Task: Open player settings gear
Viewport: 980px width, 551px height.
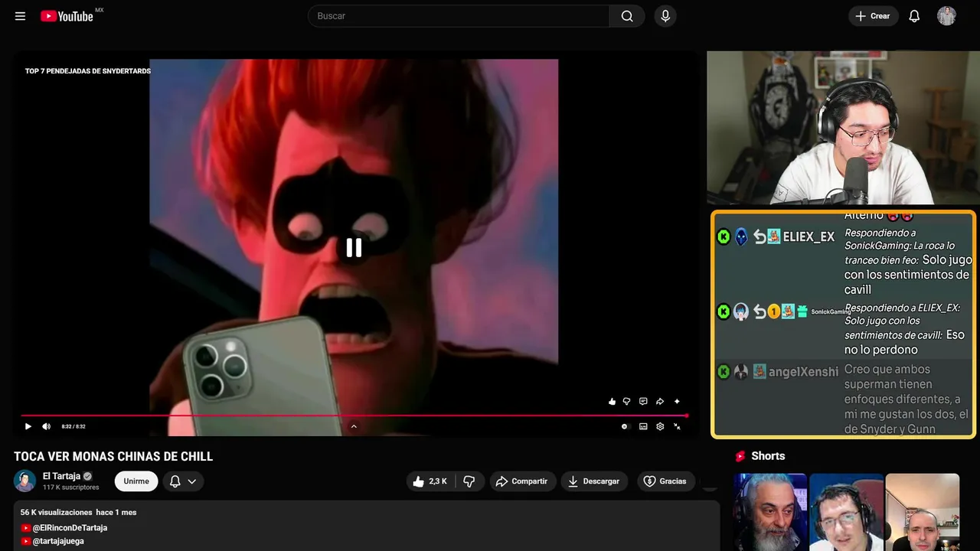Action: tap(660, 426)
